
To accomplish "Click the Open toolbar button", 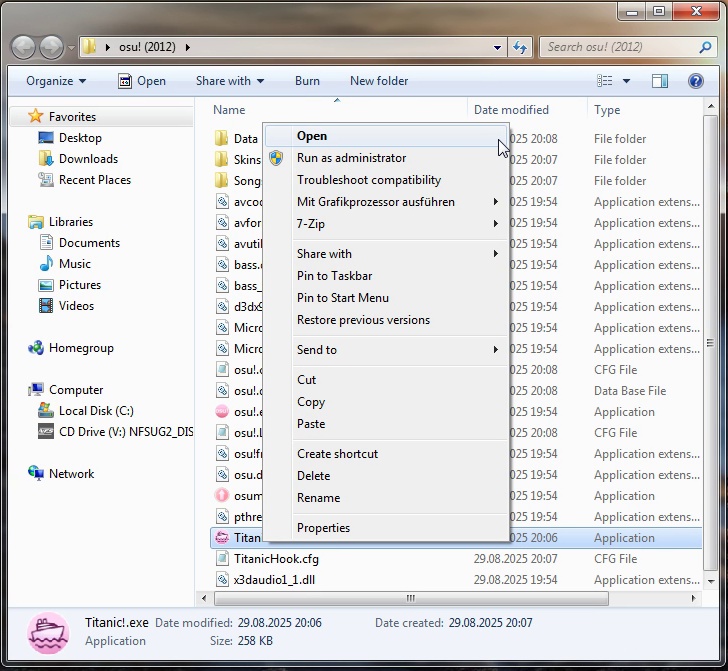I will tap(142, 81).
